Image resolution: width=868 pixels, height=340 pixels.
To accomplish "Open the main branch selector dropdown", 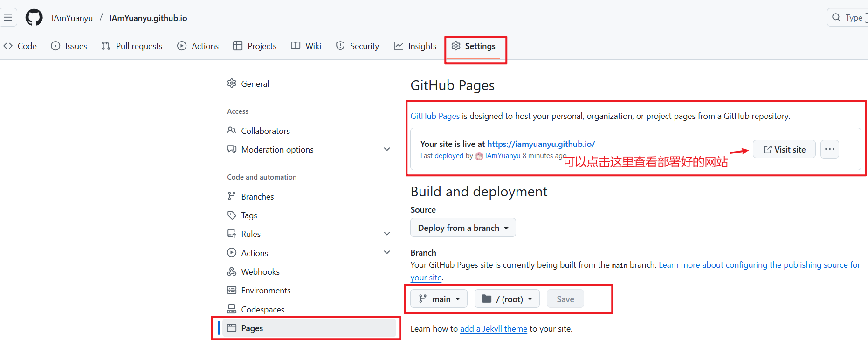I will pos(439,299).
